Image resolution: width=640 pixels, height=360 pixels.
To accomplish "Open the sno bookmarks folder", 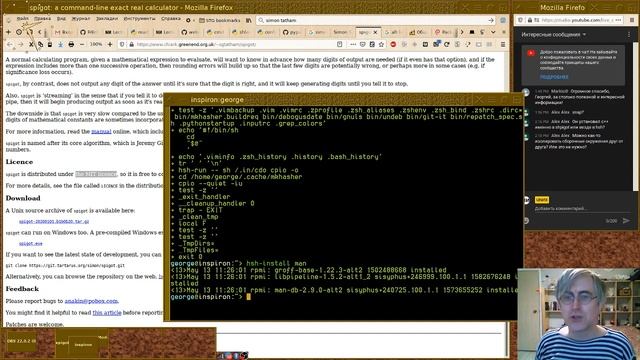I will pyautogui.click(x=220, y=20).
